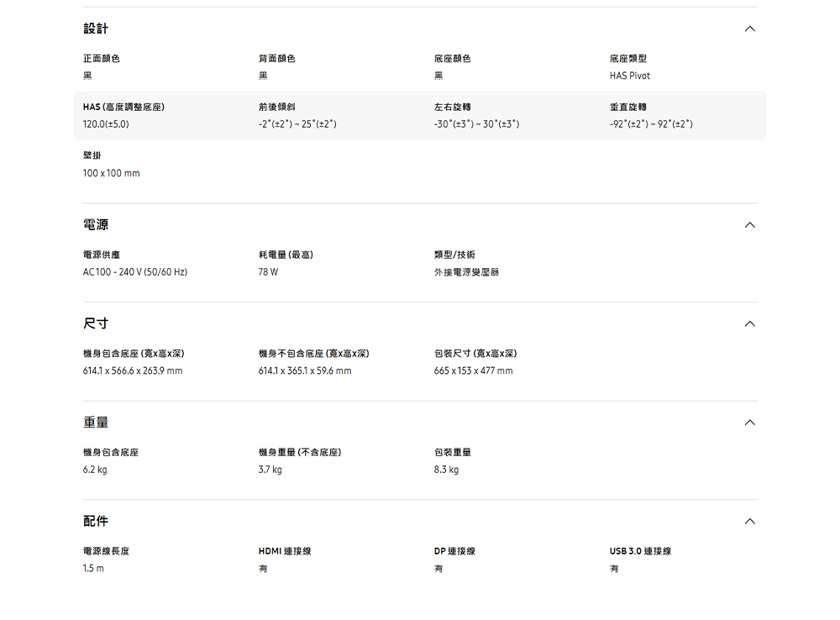Click the 尺寸 section heading
Viewport: 840px width, 620px height.
click(x=96, y=323)
